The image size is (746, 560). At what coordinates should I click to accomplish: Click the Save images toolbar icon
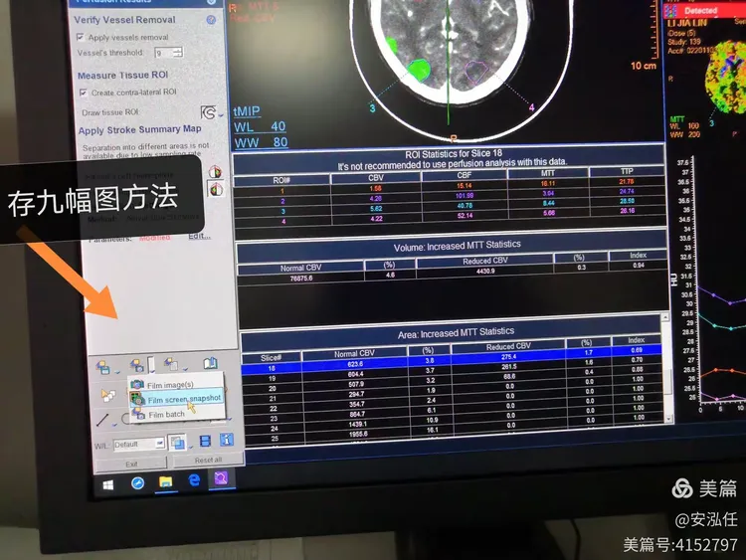[x=103, y=367]
